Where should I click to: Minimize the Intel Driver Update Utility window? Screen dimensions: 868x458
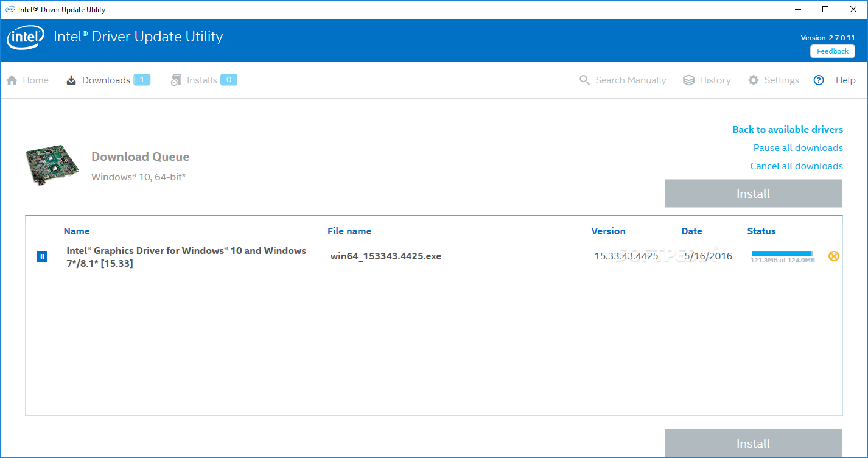click(797, 9)
